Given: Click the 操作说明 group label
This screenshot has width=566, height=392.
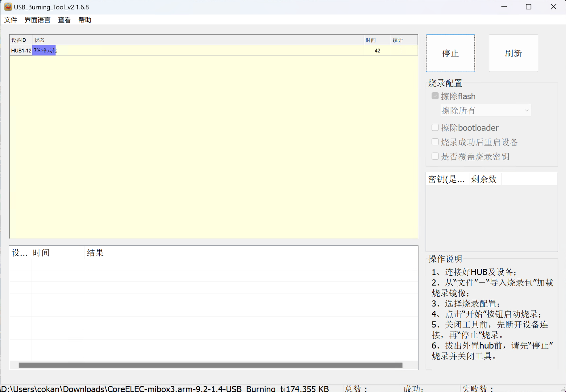Looking at the screenshot, I should (x=445, y=259).
